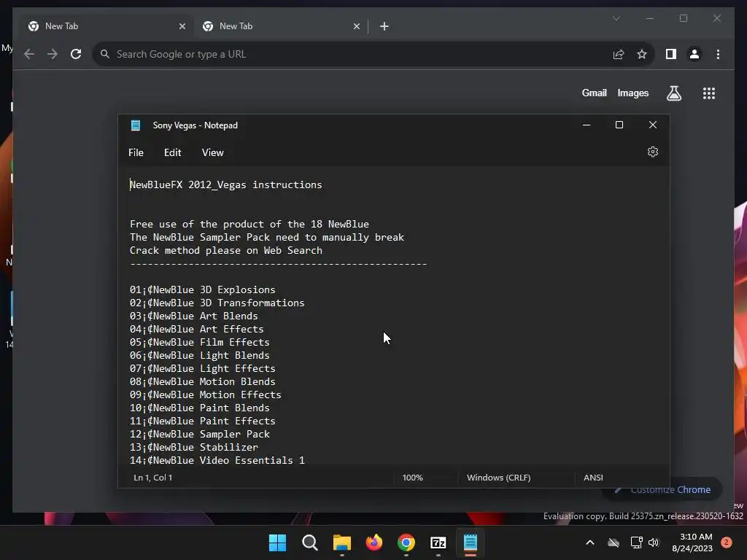Open volume speaker tray icon
This screenshot has width=747, height=560.
(x=654, y=542)
